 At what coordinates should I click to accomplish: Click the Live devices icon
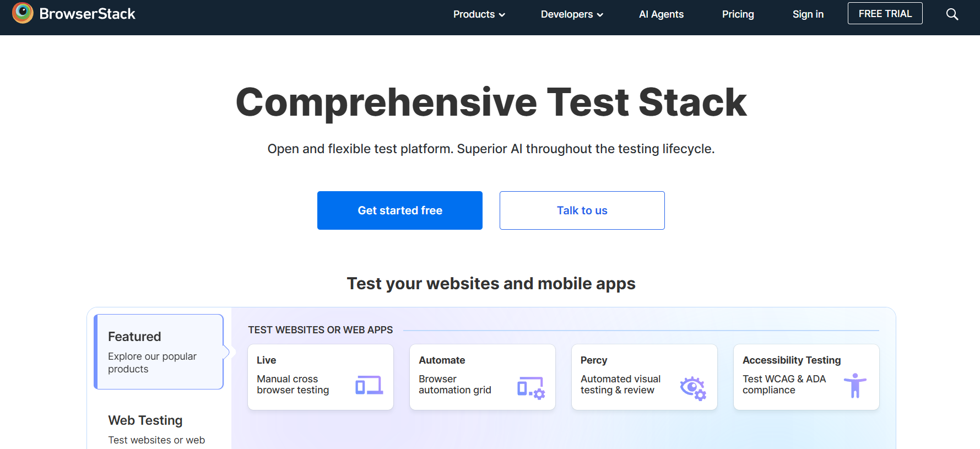tap(369, 385)
